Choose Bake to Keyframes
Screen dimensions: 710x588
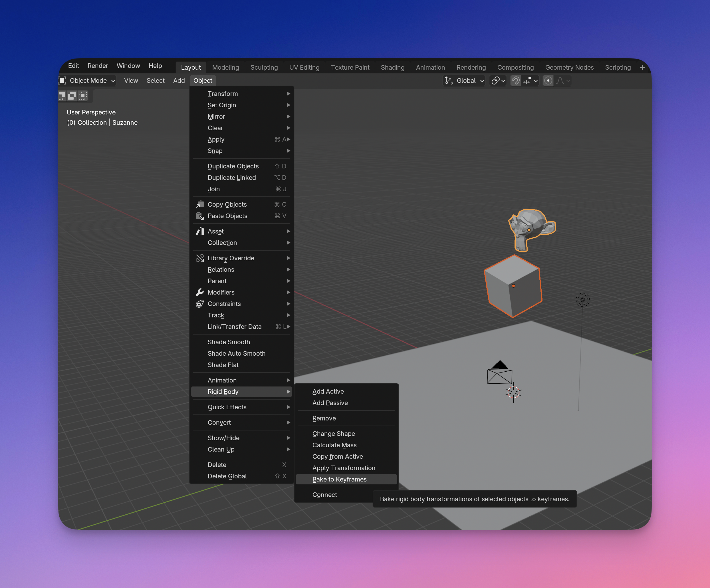tap(346, 479)
